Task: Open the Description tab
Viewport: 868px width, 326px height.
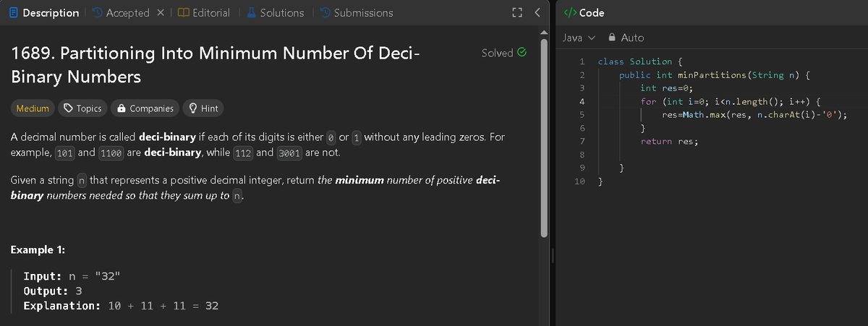Action: click(x=44, y=12)
